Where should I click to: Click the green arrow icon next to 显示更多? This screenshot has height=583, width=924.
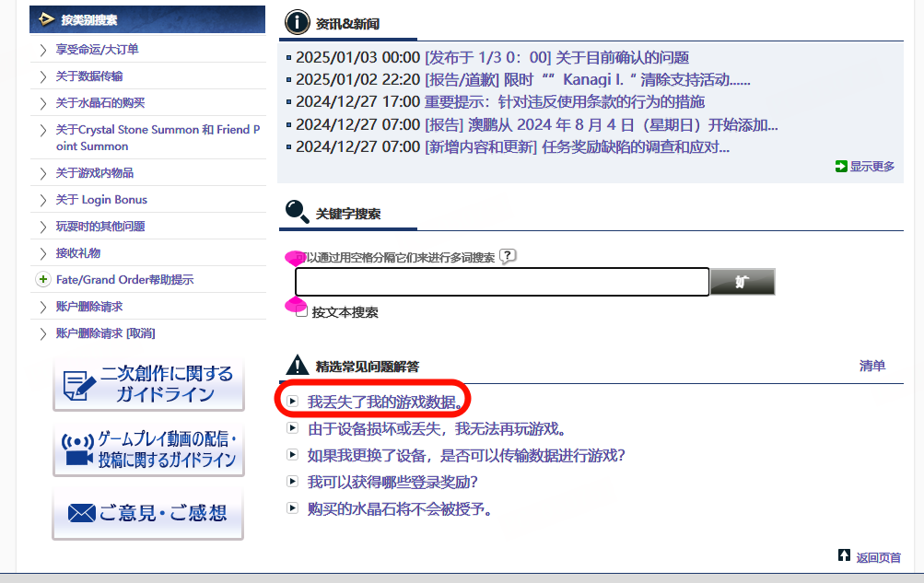point(841,167)
